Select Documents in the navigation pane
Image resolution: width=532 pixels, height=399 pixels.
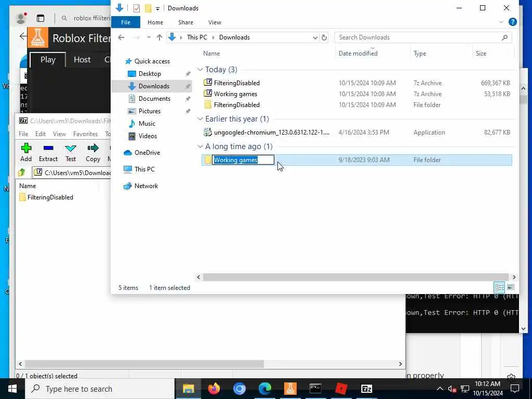pos(154,98)
